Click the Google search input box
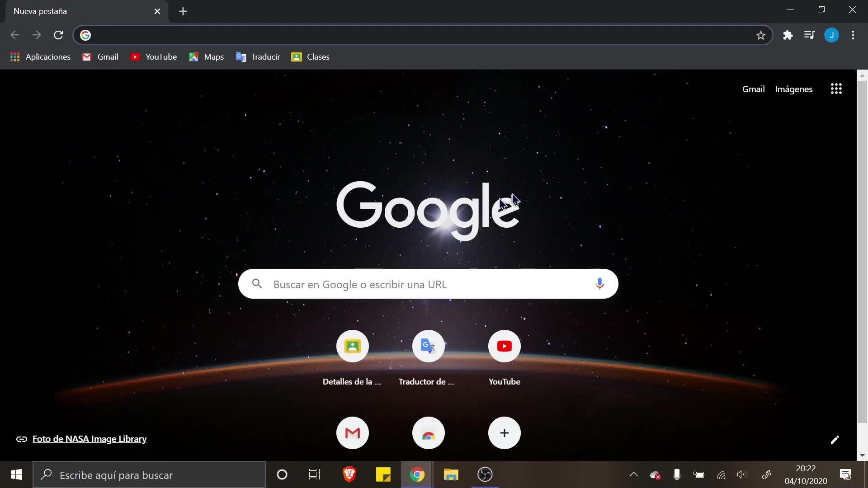The width and height of the screenshot is (868, 488). [x=427, y=284]
